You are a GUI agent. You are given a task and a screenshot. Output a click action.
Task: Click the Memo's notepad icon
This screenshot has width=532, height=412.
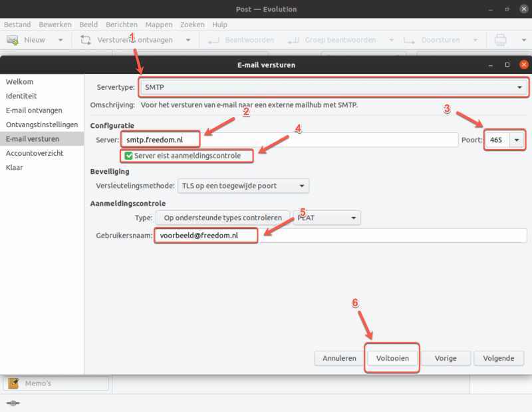[x=13, y=383]
